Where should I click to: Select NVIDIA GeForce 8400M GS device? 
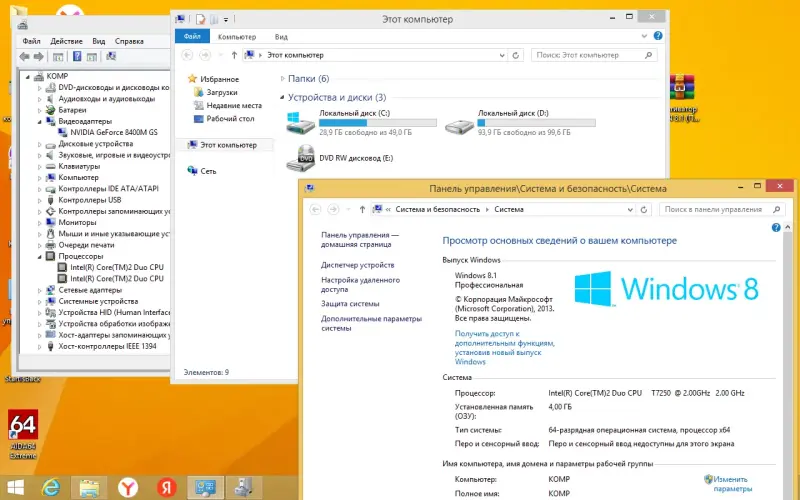pos(114,132)
